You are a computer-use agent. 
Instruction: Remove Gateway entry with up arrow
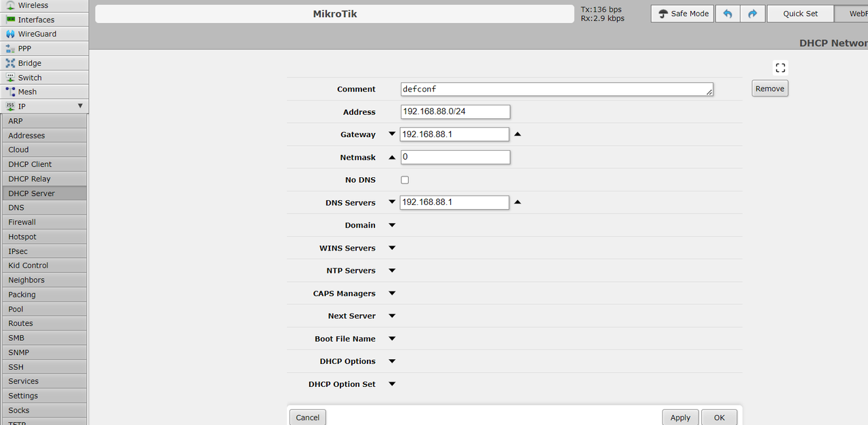518,134
